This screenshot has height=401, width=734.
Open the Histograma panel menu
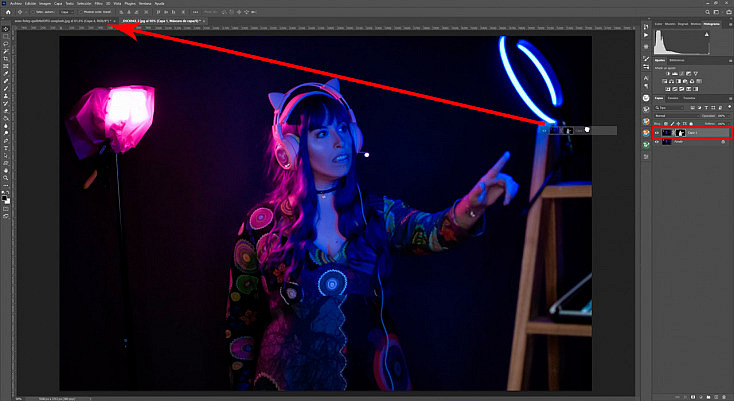pos(730,24)
